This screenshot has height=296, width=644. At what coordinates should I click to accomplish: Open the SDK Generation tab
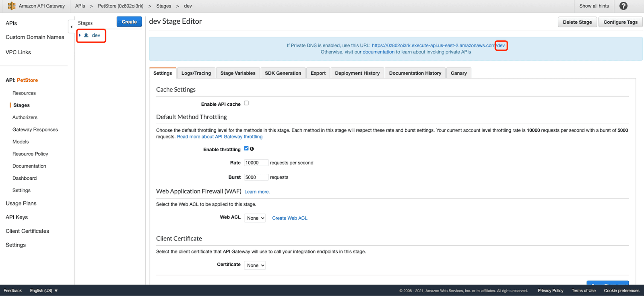[x=283, y=73]
